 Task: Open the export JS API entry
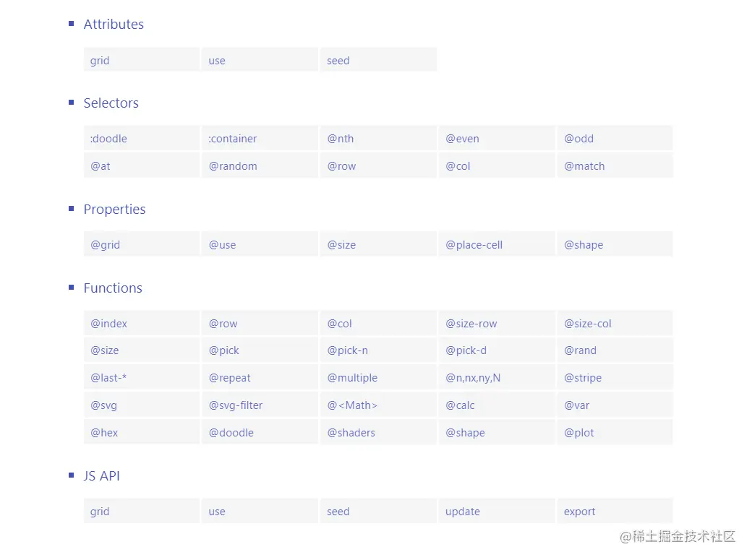[615, 511]
